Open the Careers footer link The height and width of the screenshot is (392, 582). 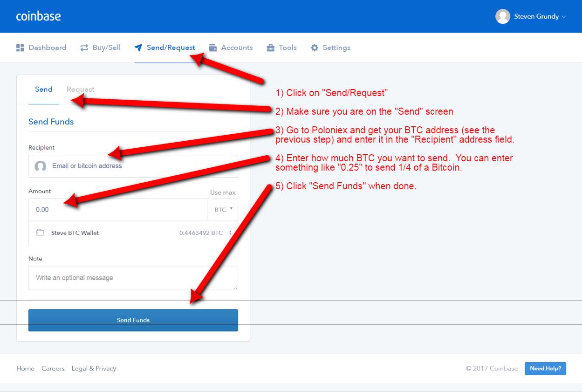coord(53,368)
